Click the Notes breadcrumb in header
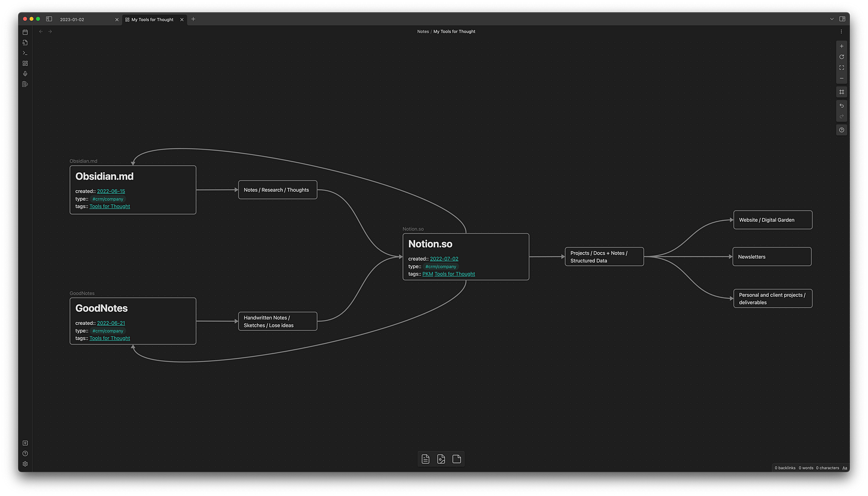 [x=423, y=32]
